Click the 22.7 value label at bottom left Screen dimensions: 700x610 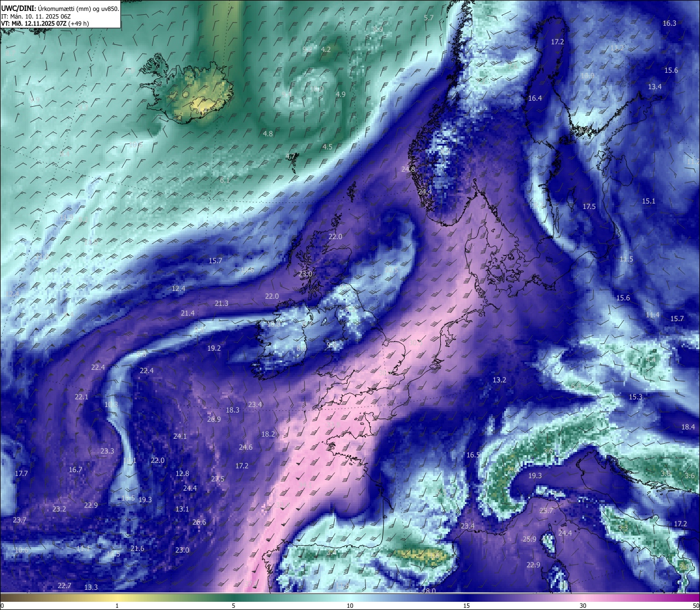point(65,585)
